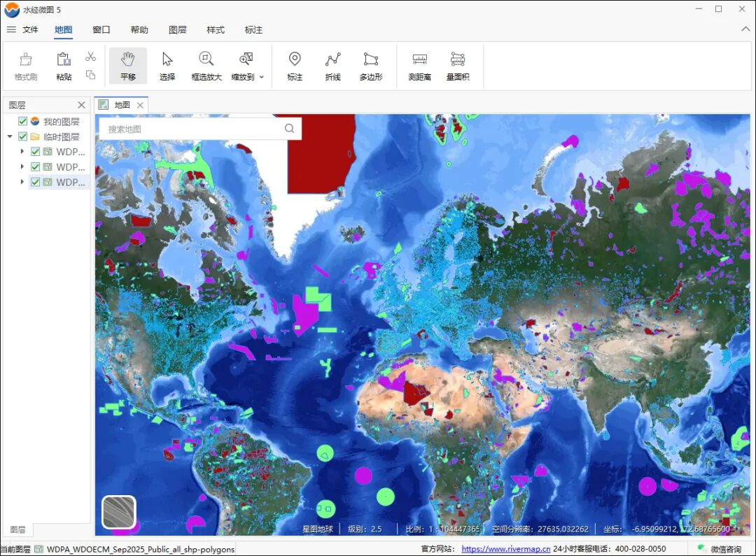Click the 粘贴 paste icon
756x556 pixels.
(64, 66)
